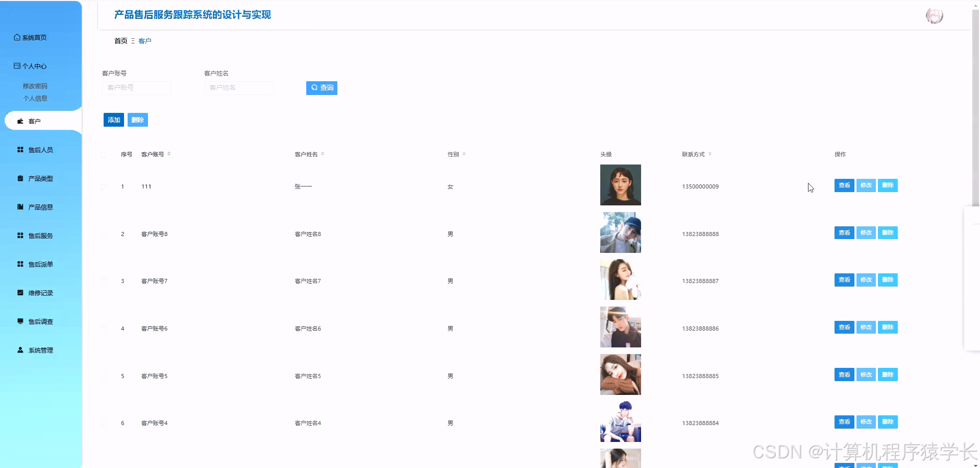
Task: Click the 联系方式 column sort control
Action: (x=709, y=153)
